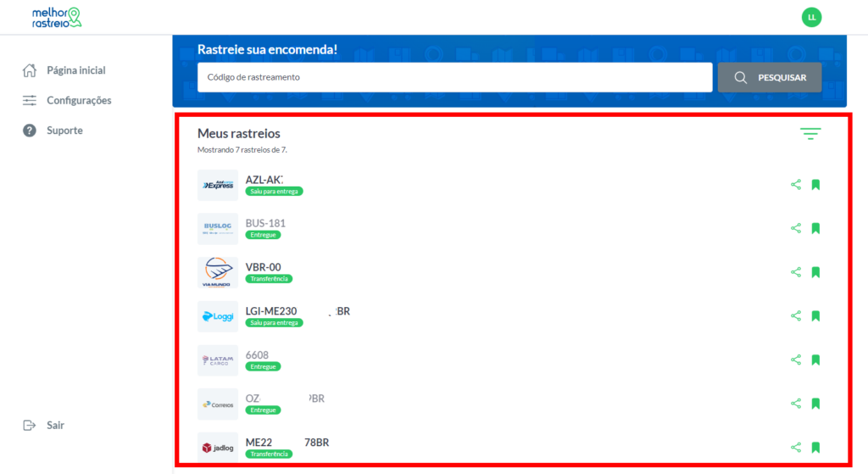Share the AZL-AK tracking
This screenshot has height=474, width=868.
[x=795, y=184]
